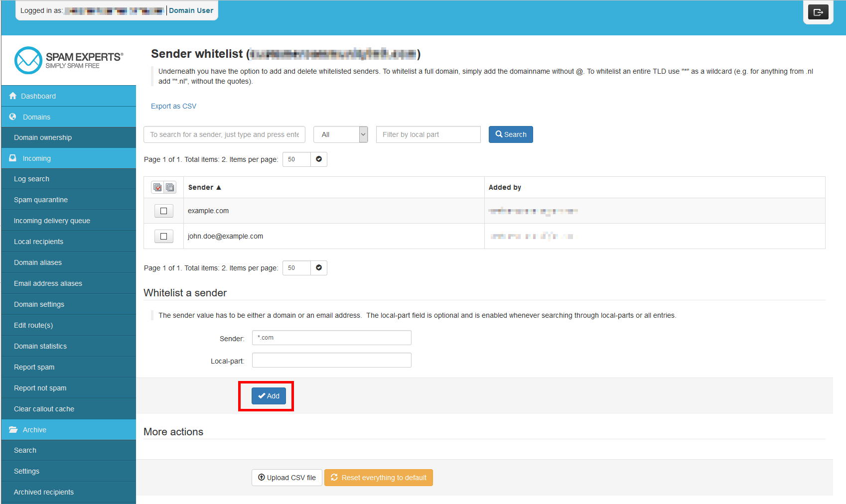Apply items per page using top confirm icon
Image resolution: width=846 pixels, height=504 pixels.
(319, 159)
